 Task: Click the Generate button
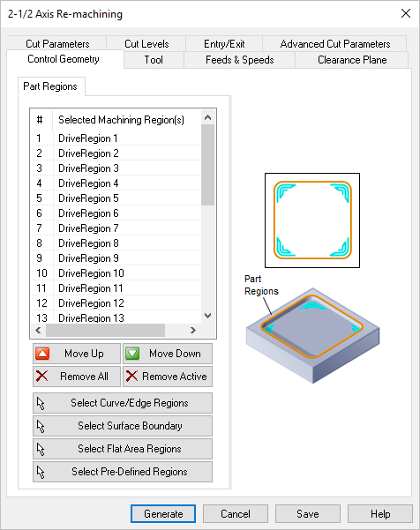point(163,514)
